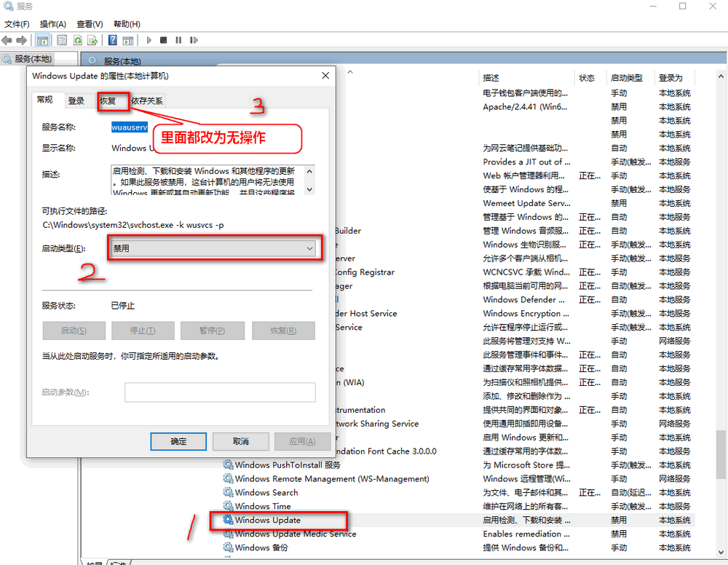728x565 pixels.
Task: Toggle the show/hide action pane icon
Action: (x=128, y=40)
